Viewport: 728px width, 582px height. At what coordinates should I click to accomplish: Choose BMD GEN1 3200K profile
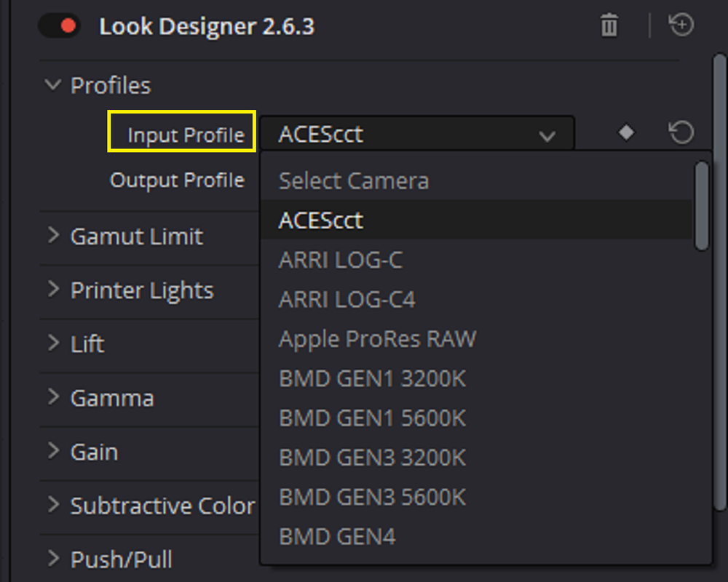click(476, 378)
